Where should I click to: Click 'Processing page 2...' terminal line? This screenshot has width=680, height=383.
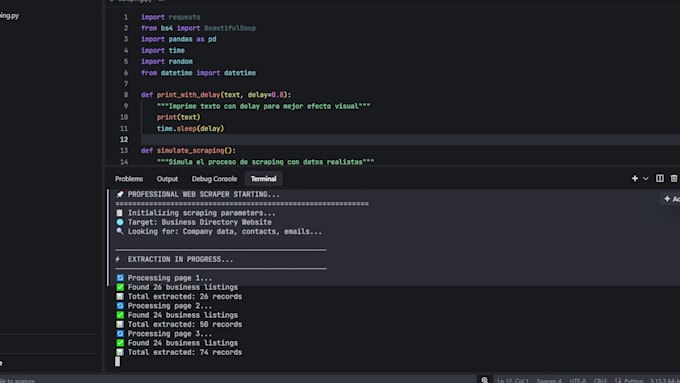(x=170, y=306)
